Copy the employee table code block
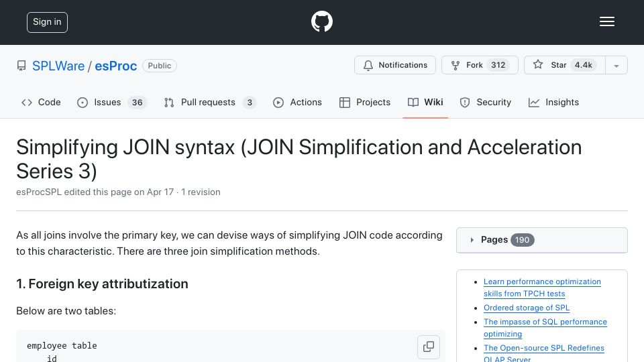 (429, 347)
